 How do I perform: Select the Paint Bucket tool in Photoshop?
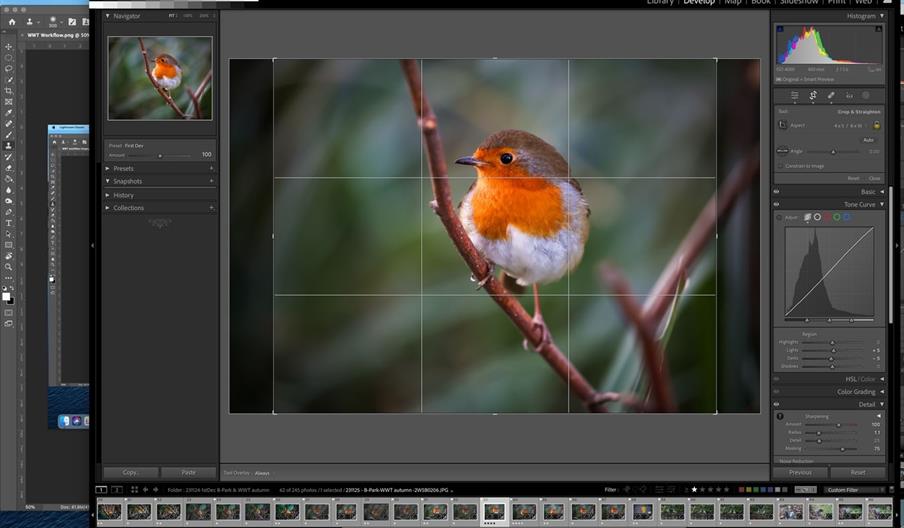tap(8, 179)
